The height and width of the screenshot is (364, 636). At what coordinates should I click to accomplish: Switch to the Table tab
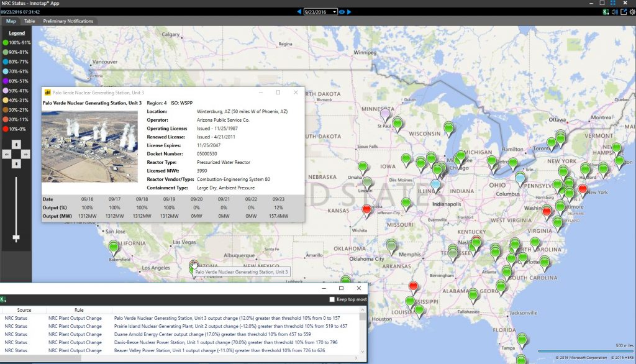tap(29, 21)
